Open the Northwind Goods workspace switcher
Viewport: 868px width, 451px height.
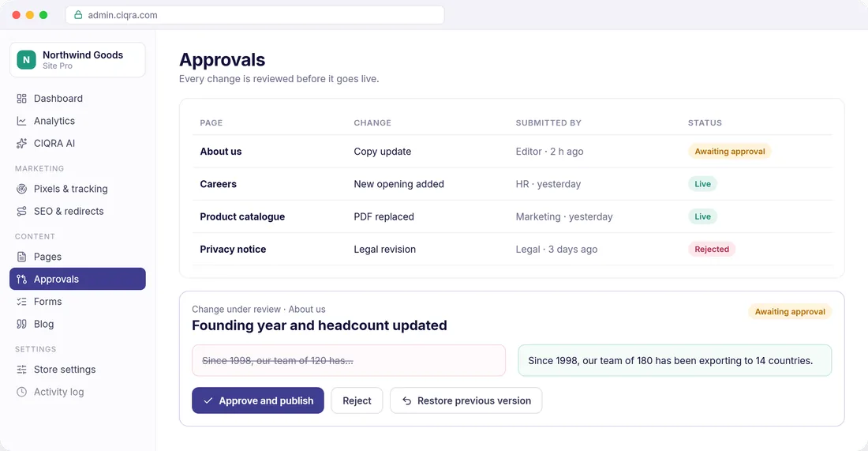click(x=77, y=60)
